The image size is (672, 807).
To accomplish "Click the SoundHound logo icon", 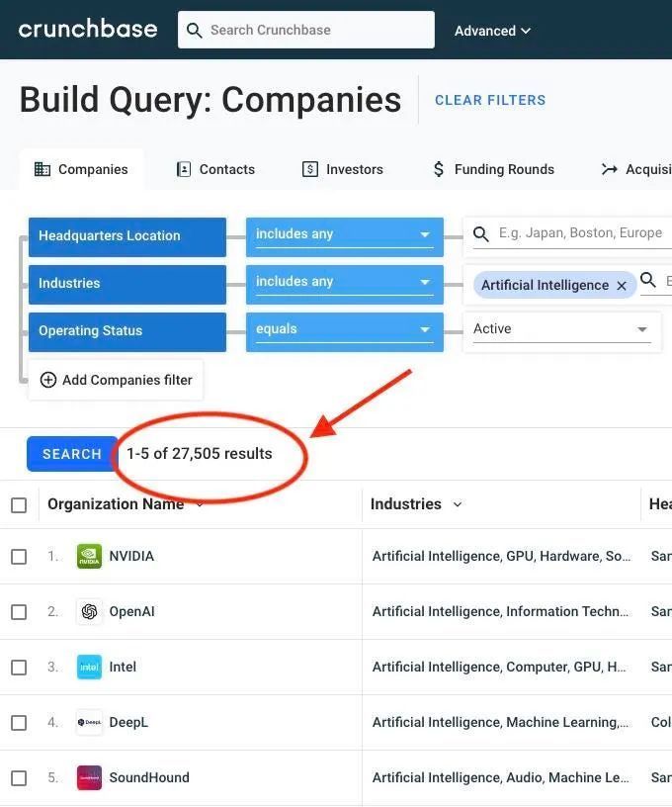I will click(x=89, y=778).
